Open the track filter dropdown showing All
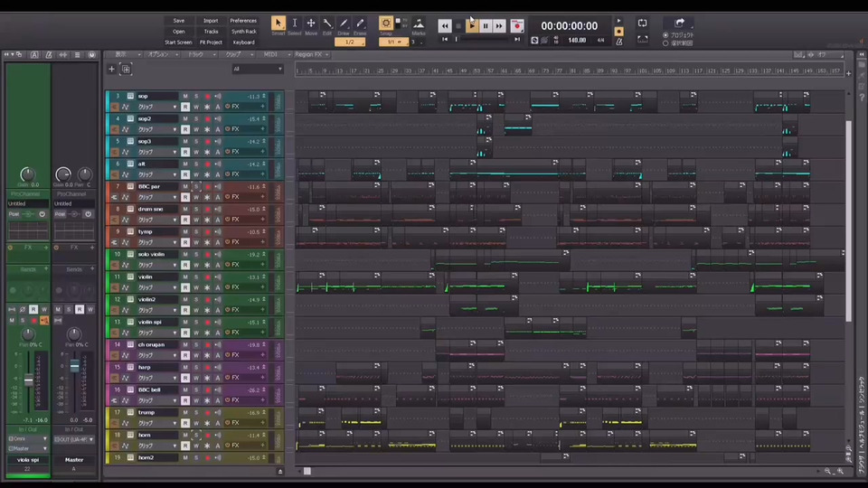 (257, 69)
